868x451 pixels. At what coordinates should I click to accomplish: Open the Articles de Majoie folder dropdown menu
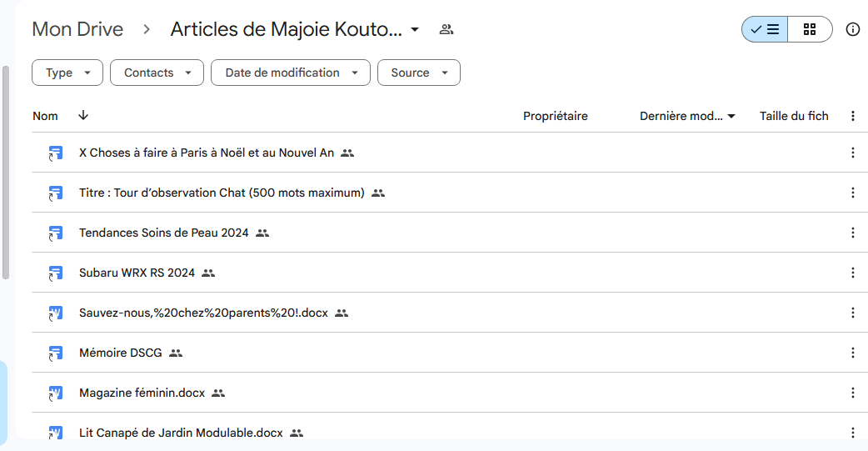(x=415, y=30)
